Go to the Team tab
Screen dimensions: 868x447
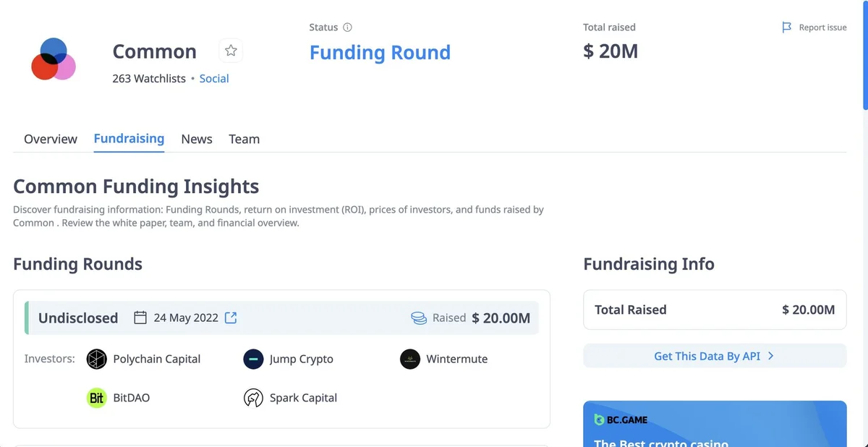pyautogui.click(x=244, y=139)
